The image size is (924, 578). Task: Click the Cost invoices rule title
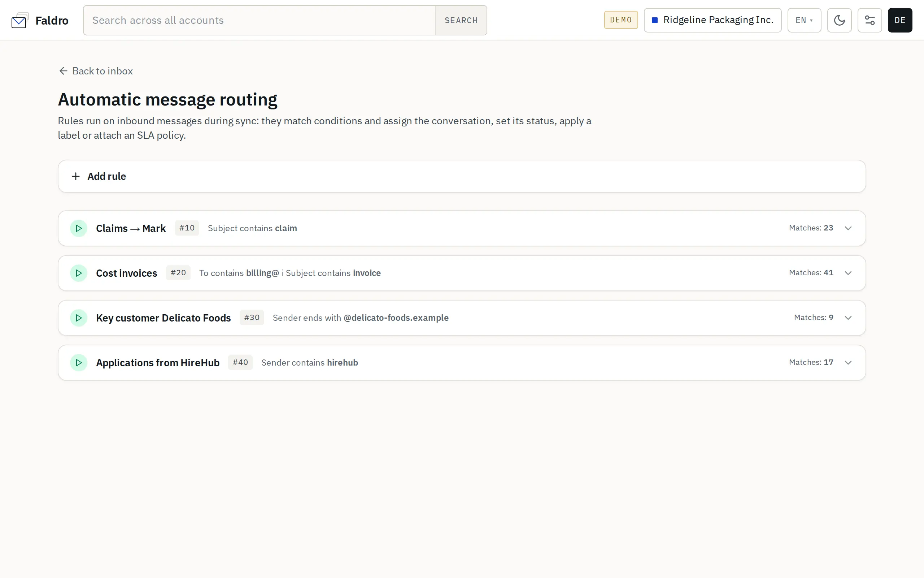pyautogui.click(x=126, y=273)
